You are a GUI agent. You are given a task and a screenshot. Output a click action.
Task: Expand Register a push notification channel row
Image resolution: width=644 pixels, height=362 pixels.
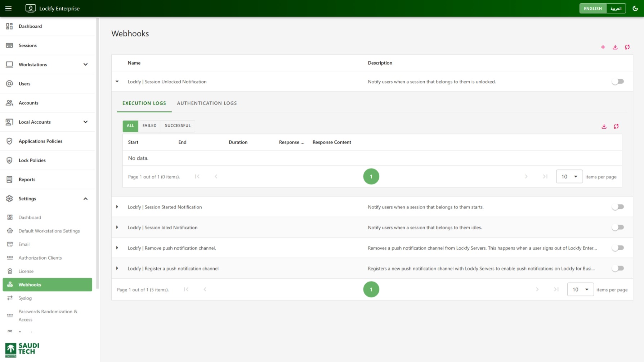coord(117,269)
